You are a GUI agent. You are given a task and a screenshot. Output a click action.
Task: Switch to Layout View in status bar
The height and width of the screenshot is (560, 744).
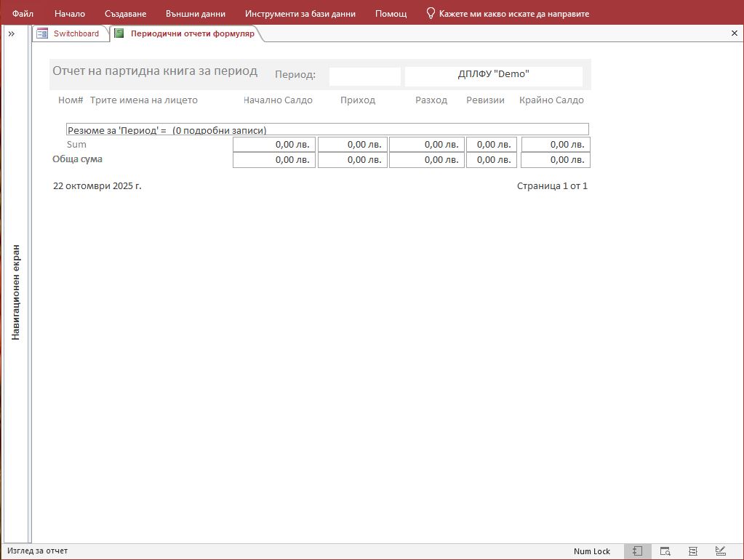[693, 551]
